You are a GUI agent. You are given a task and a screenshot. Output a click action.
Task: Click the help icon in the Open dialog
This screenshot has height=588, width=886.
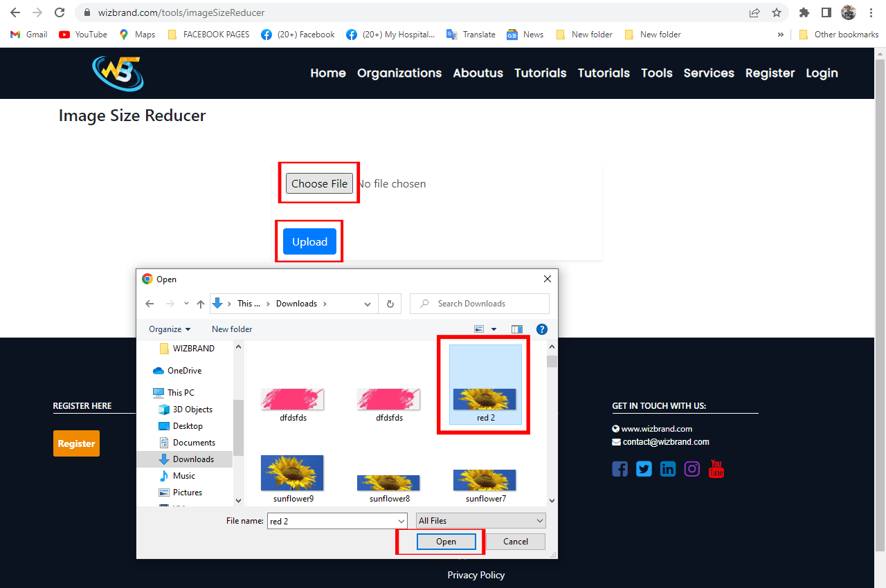(x=542, y=329)
